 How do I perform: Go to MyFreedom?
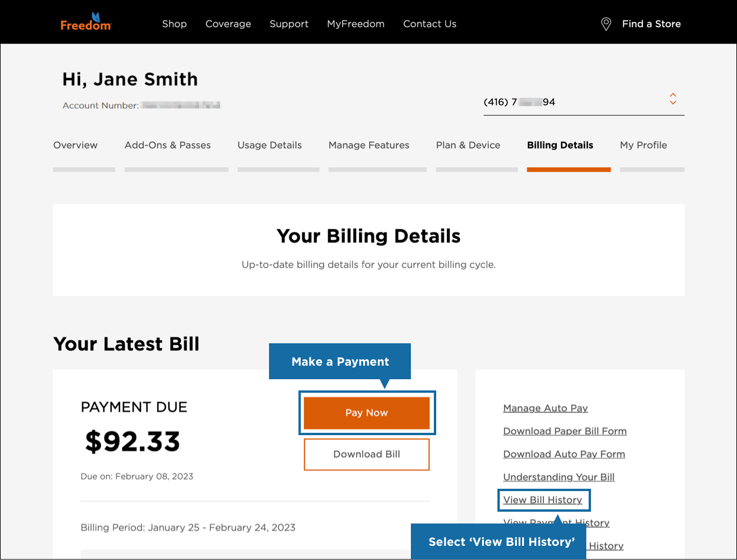point(356,24)
